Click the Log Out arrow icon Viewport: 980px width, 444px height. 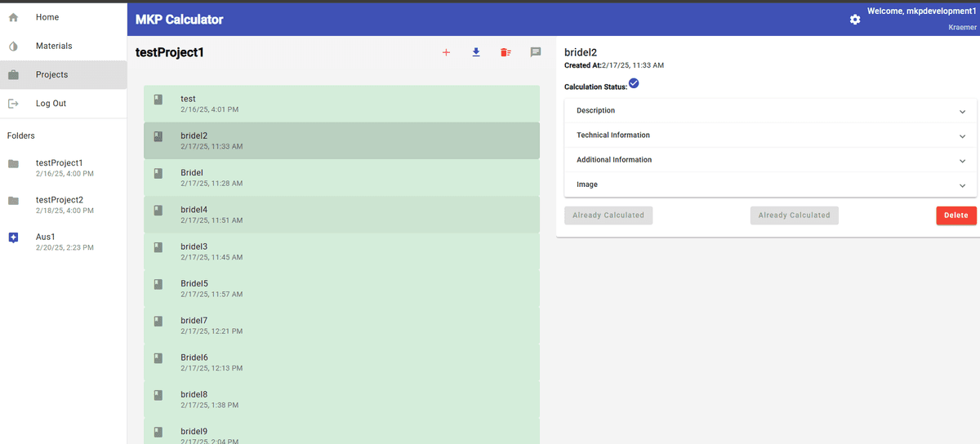[x=13, y=104]
